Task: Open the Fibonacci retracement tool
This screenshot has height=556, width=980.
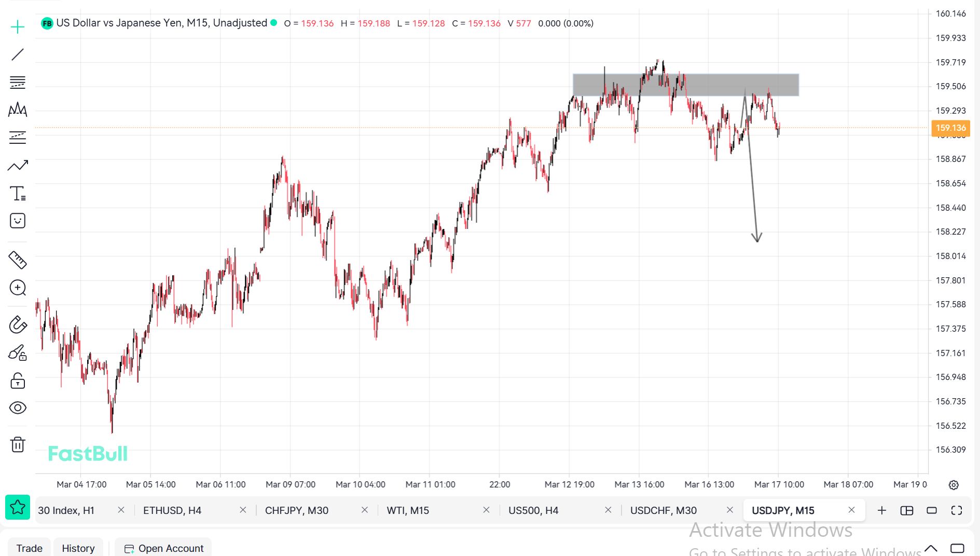Action: 18,83
